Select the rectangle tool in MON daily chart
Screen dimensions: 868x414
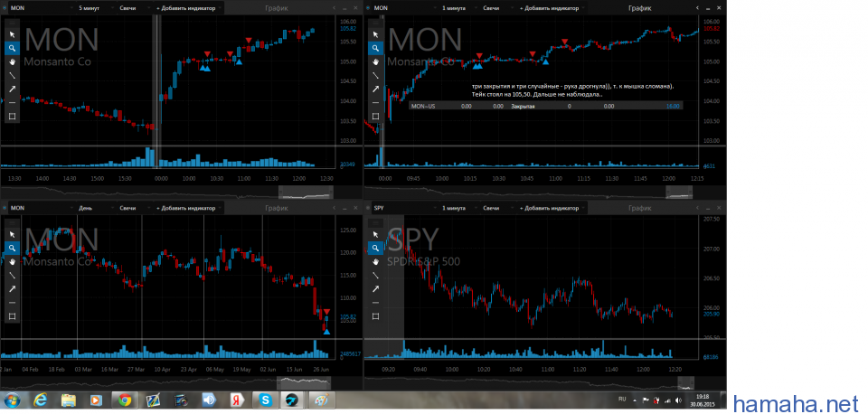tap(12, 316)
